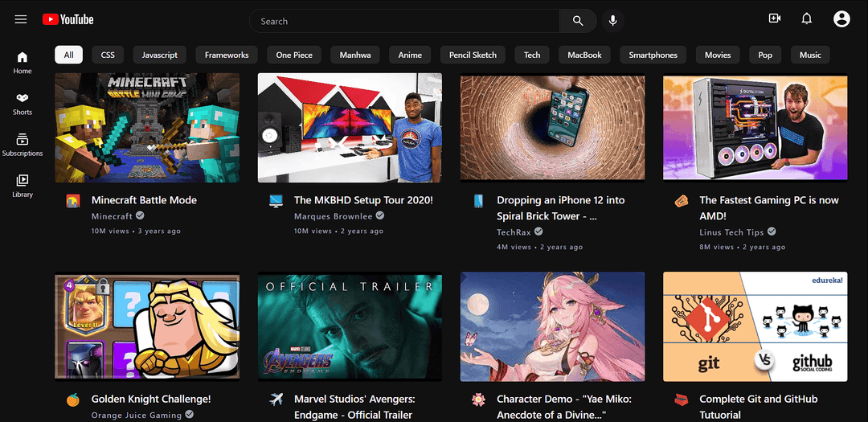The image size is (868, 422).
Task: Open the Linus Tech Tips channel name
Action: pyautogui.click(x=731, y=232)
